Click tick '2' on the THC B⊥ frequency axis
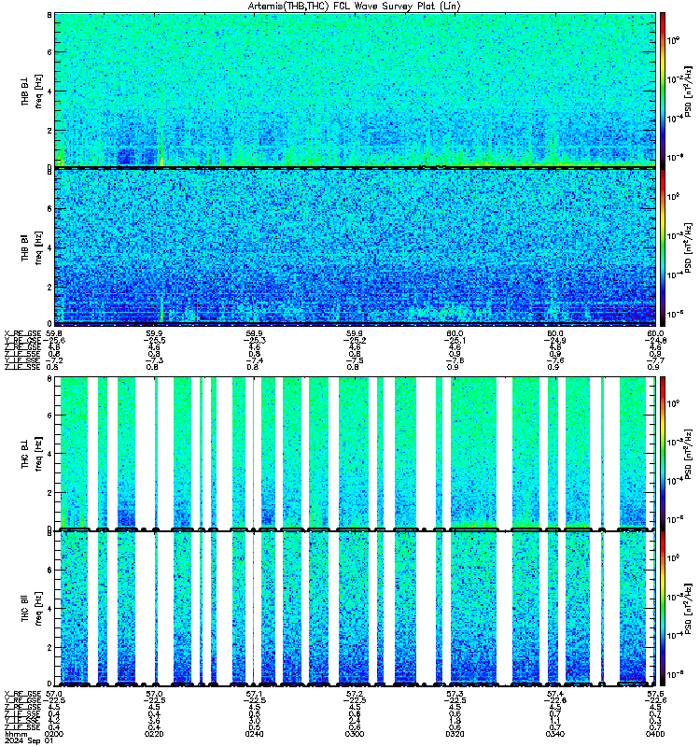The image size is (700, 747). (49, 492)
